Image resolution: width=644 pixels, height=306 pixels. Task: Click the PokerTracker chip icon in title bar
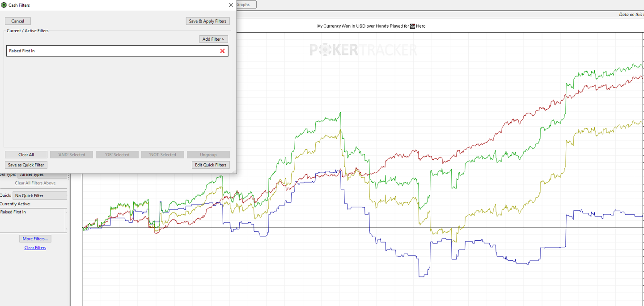4,5
